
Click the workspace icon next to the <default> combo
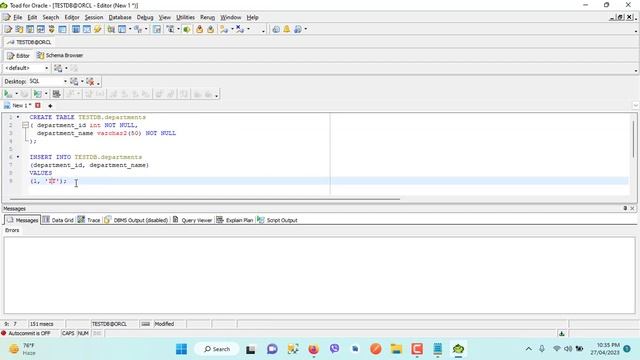point(58,68)
